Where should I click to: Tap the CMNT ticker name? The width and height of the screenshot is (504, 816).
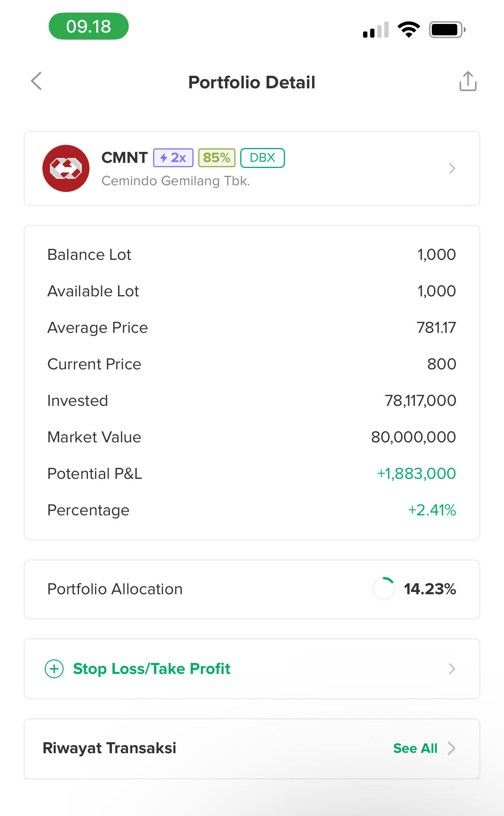tap(124, 158)
